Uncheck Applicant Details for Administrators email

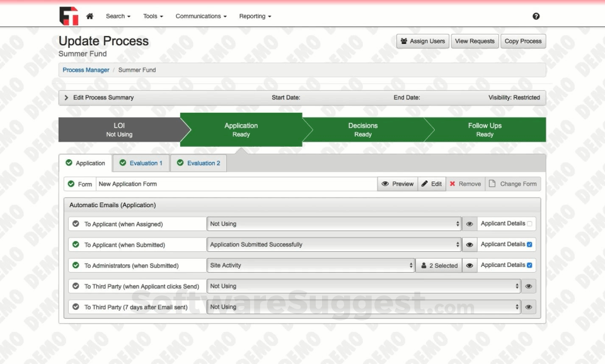coord(529,265)
